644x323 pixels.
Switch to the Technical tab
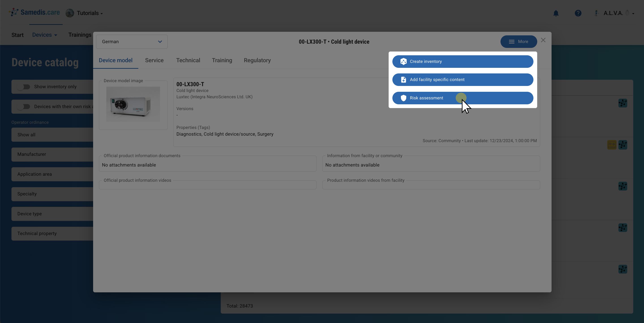[188, 60]
